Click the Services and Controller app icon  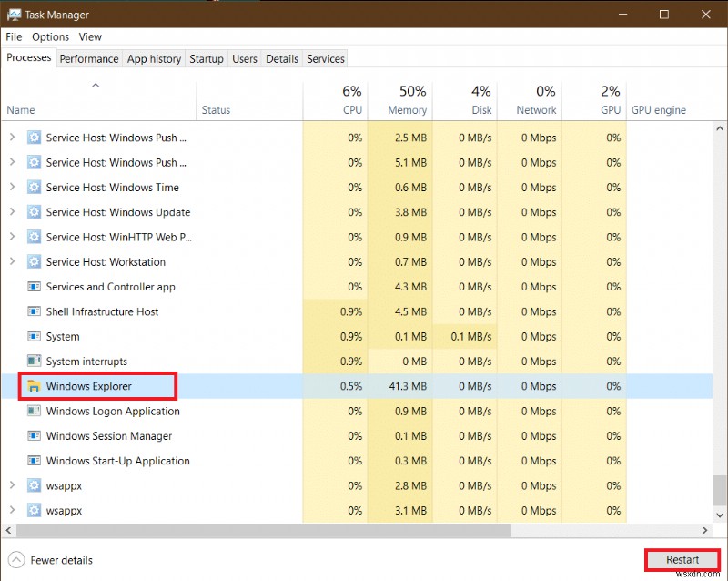coord(33,287)
